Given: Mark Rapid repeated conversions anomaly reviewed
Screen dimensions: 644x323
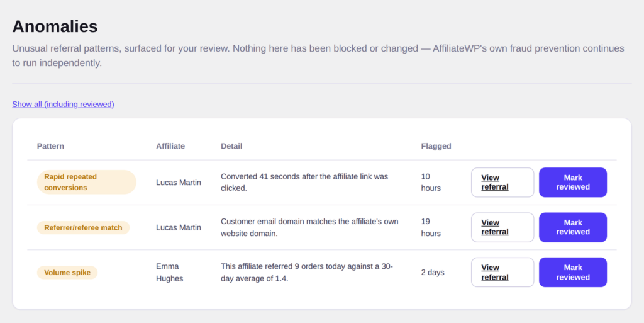Looking at the screenshot, I should [572, 183].
